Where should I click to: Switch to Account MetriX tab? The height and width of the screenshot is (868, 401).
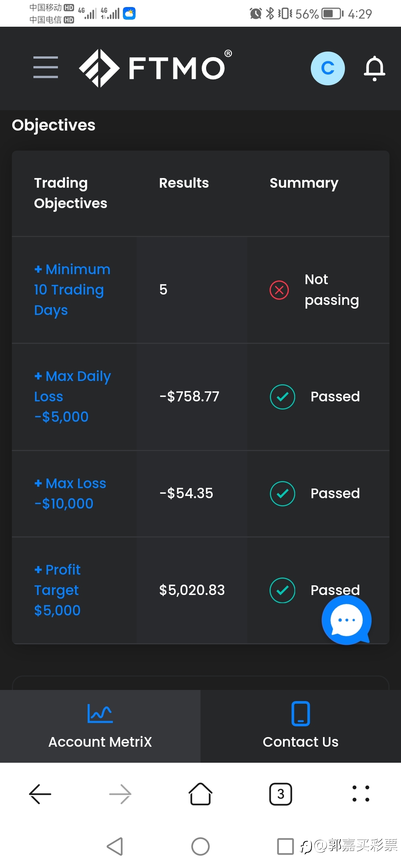(x=100, y=726)
